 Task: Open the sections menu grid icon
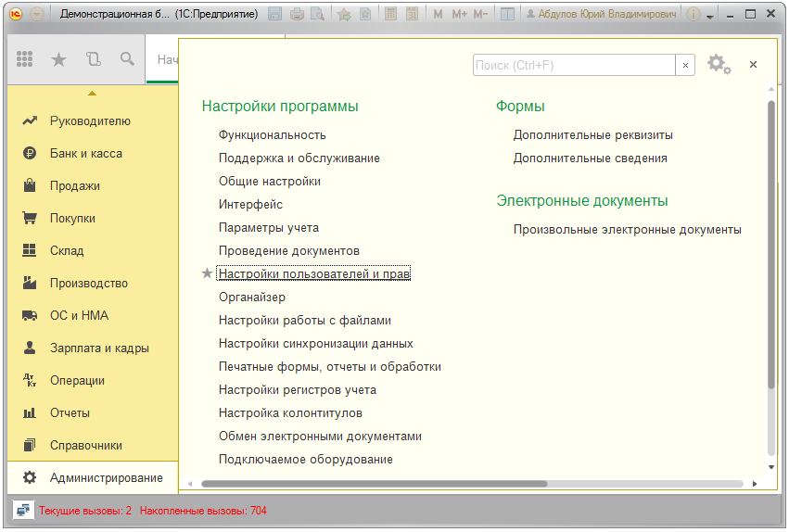(25, 59)
